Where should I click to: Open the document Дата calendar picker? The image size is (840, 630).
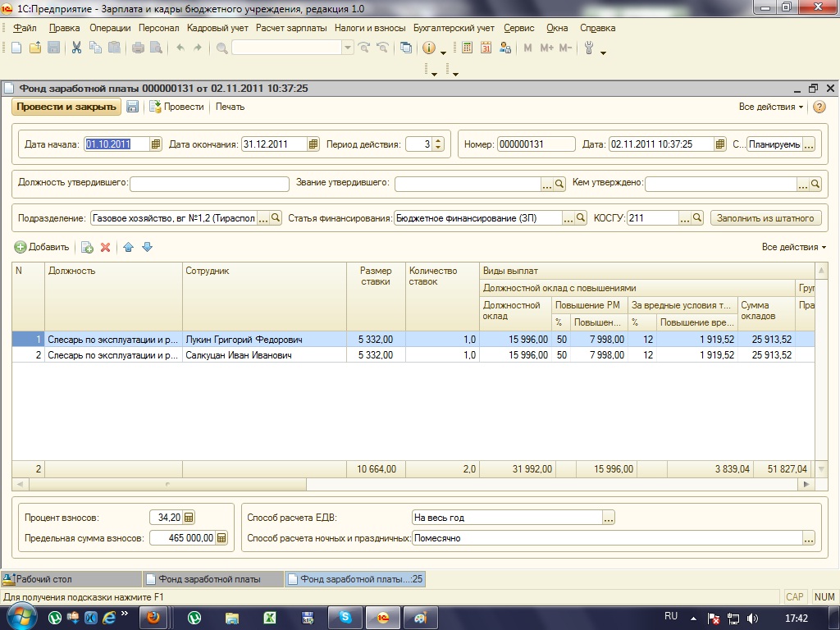click(x=720, y=144)
